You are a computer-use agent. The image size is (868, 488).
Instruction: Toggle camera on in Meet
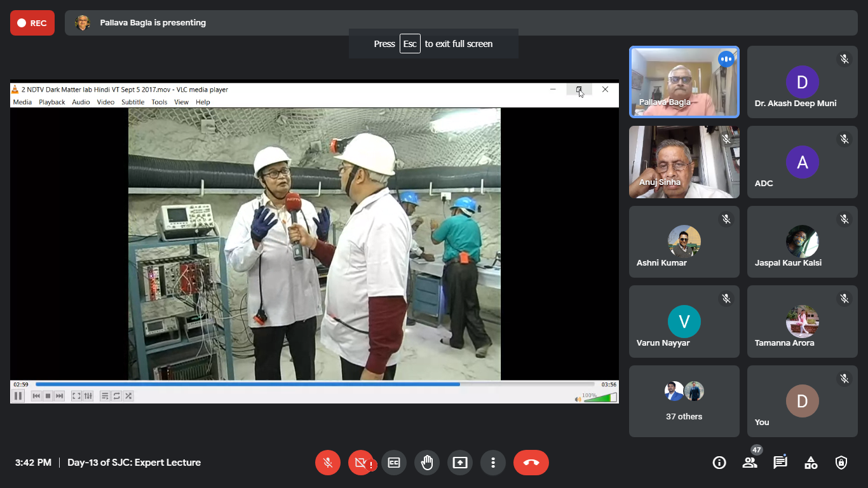click(x=361, y=463)
